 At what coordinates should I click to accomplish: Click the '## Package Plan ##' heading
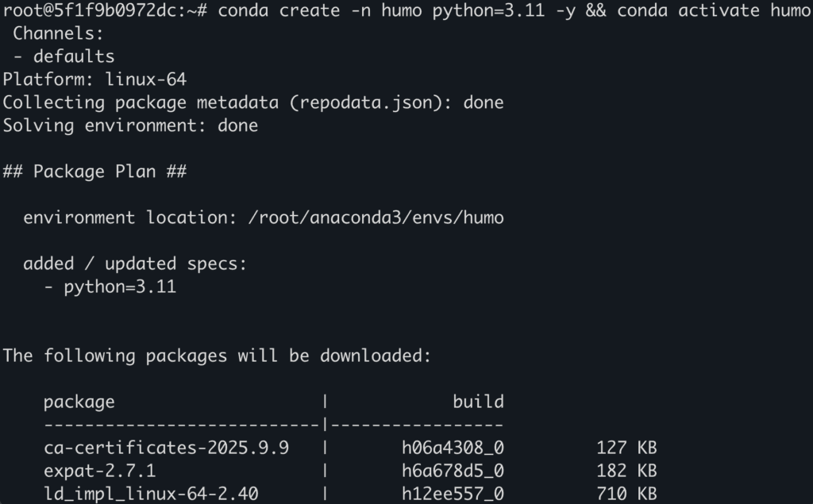tap(94, 171)
